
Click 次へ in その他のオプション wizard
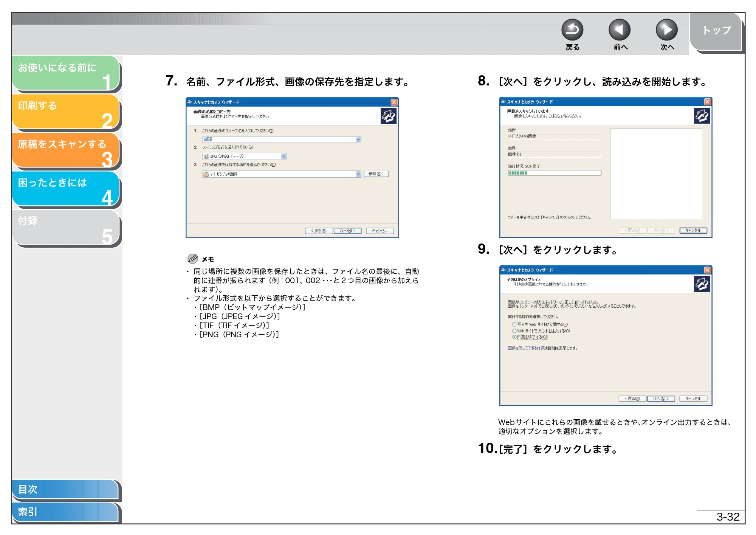click(661, 399)
